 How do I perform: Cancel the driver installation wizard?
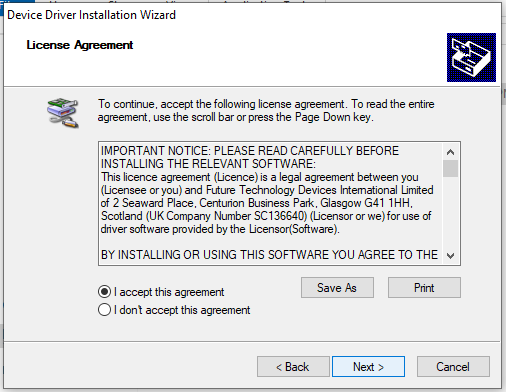click(x=453, y=367)
